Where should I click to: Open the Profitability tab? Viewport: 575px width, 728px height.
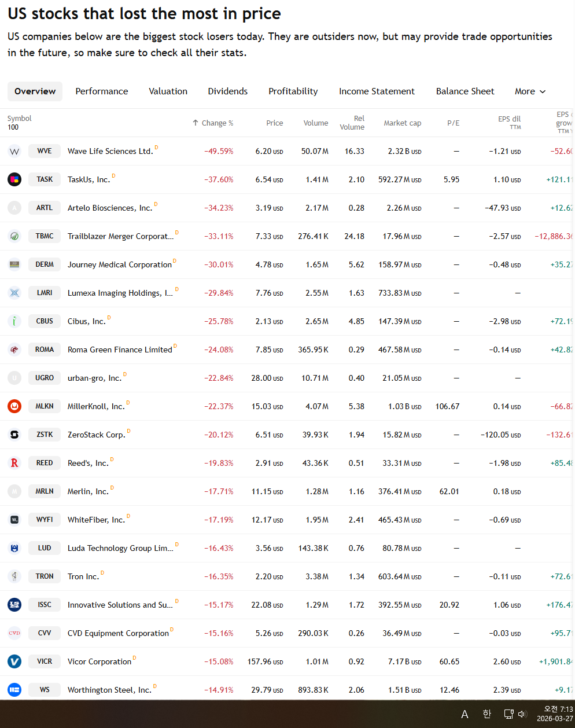(x=293, y=91)
